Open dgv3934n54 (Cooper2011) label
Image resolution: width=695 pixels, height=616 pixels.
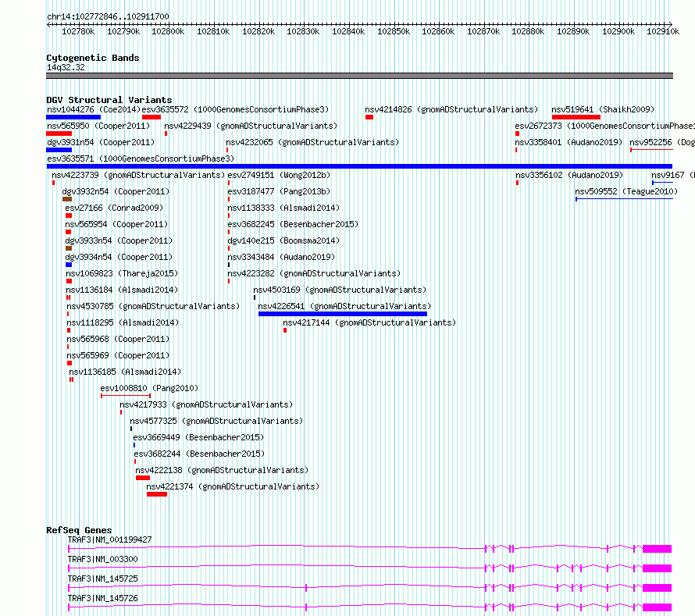[119, 257]
